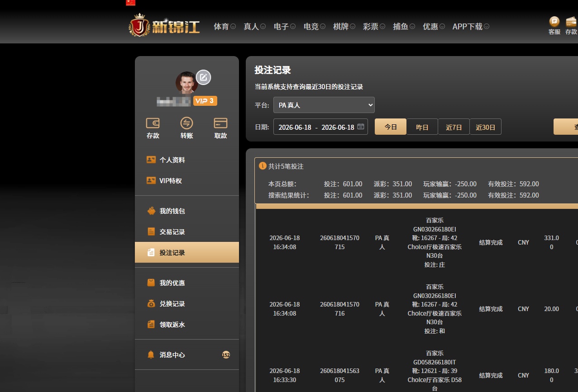Select the 近7日 date filter
Screen dimensions: 578x392
(454, 127)
